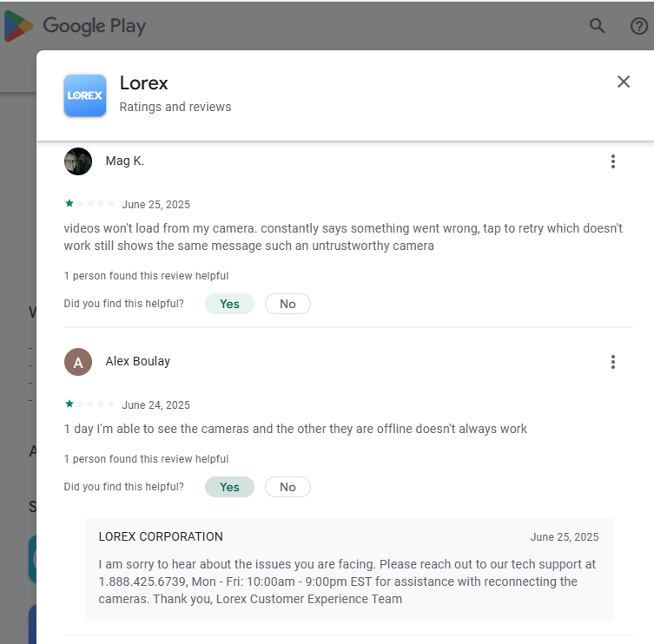Click Mag K.'s review text about videos
654x644 pixels.
tap(343, 237)
